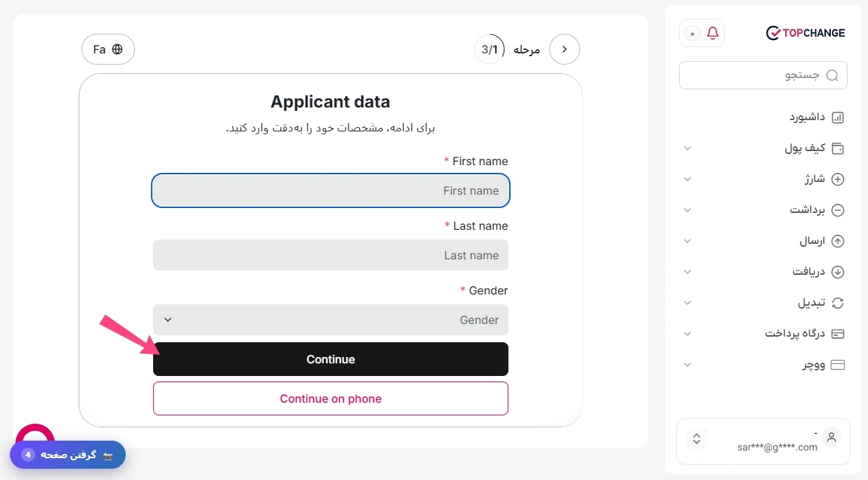
Task: Click the withdraw (برداشت) minus-circle icon
Action: (x=838, y=210)
